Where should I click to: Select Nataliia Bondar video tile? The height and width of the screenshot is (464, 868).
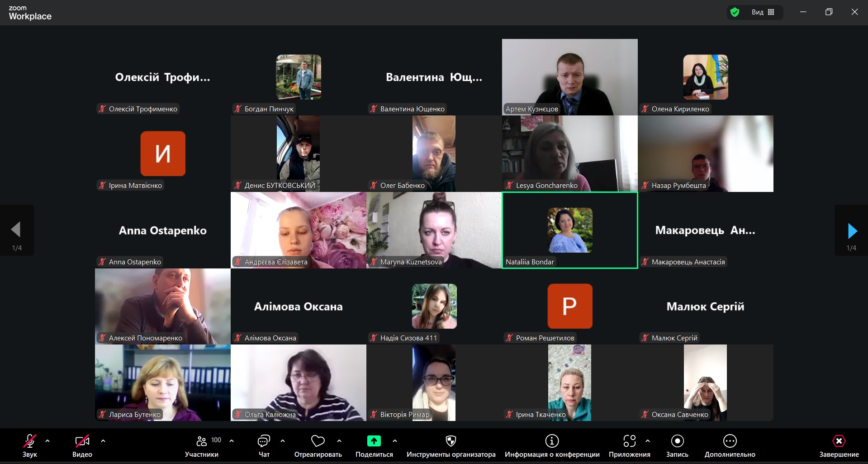(570, 230)
